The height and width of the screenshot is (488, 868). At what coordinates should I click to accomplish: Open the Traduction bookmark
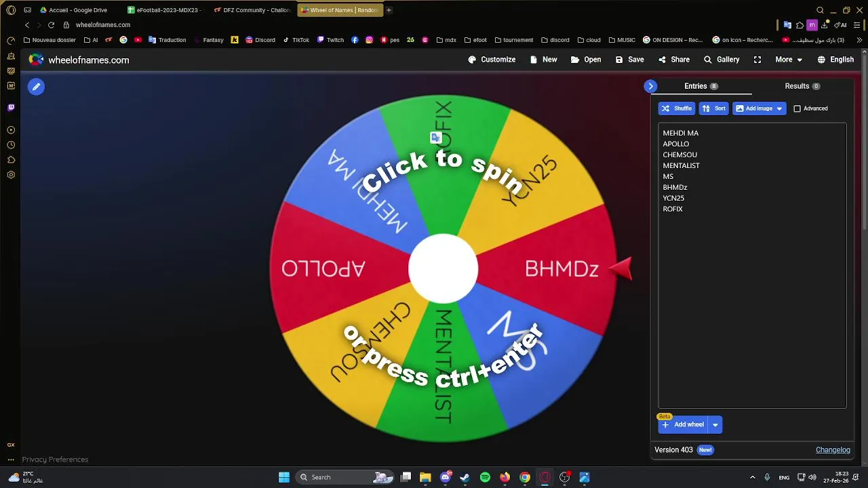167,40
